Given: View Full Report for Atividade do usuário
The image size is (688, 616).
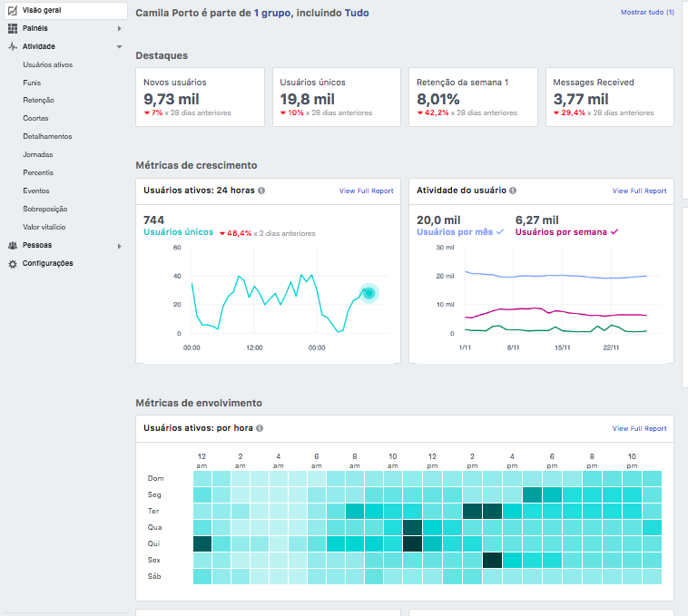Looking at the screenshot, I should (x=639, y=191).
